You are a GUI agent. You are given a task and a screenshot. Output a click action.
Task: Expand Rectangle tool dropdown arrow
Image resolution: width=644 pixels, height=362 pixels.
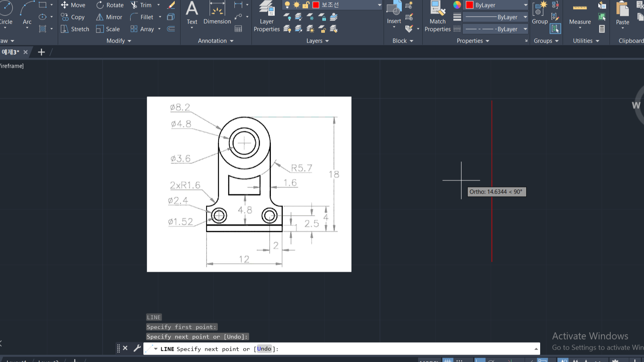click(x=52, y=5)
